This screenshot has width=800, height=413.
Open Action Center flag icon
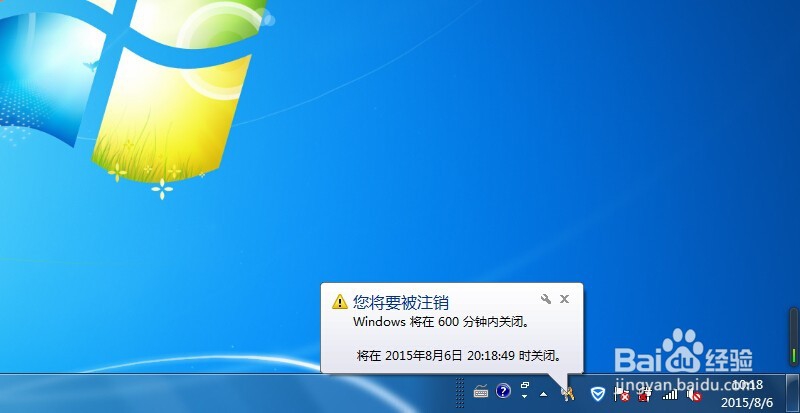click(621, 394)
